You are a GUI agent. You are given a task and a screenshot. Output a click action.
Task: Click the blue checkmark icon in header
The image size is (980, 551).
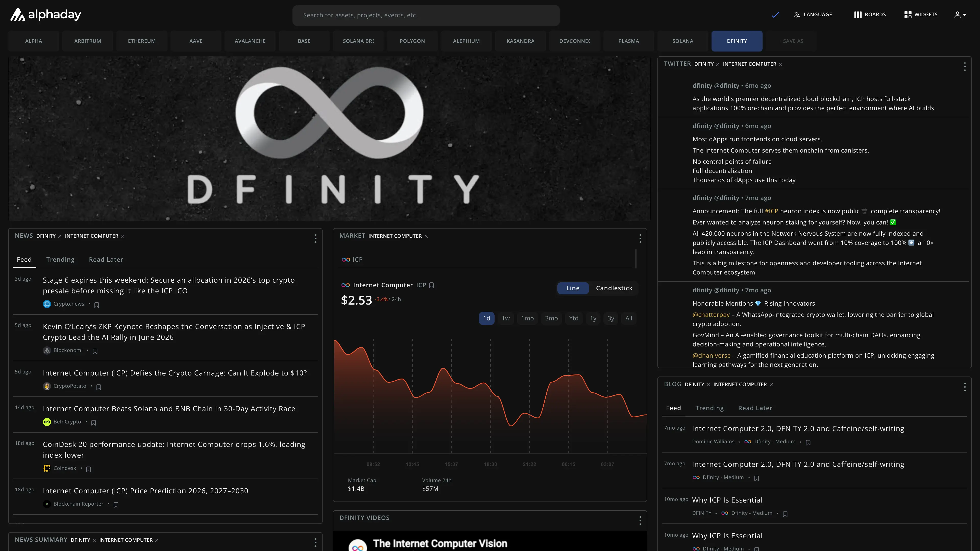coord(775,15)
